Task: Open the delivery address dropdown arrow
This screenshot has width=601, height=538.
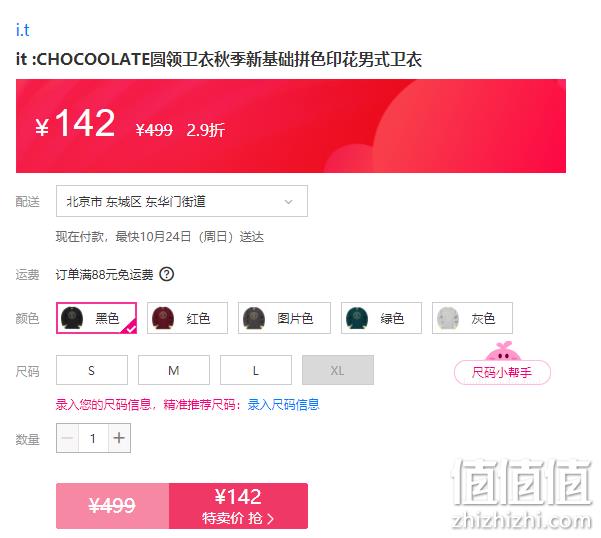Action: 289,202
